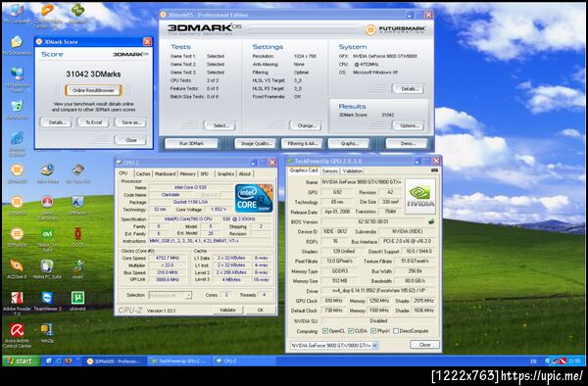
Task: Click To Excel in 3DMark Score window
Action: coord(93,122)
